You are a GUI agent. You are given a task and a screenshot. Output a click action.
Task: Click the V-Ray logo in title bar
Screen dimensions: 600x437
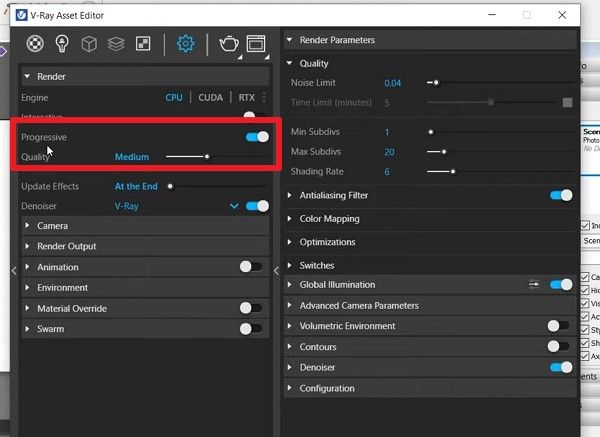[21, 15]
